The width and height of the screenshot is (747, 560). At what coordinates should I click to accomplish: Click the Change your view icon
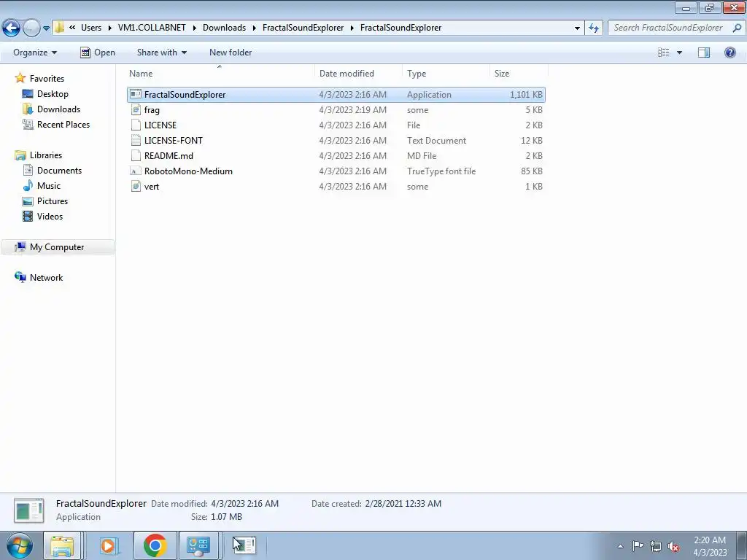click(x=664, y=52)
